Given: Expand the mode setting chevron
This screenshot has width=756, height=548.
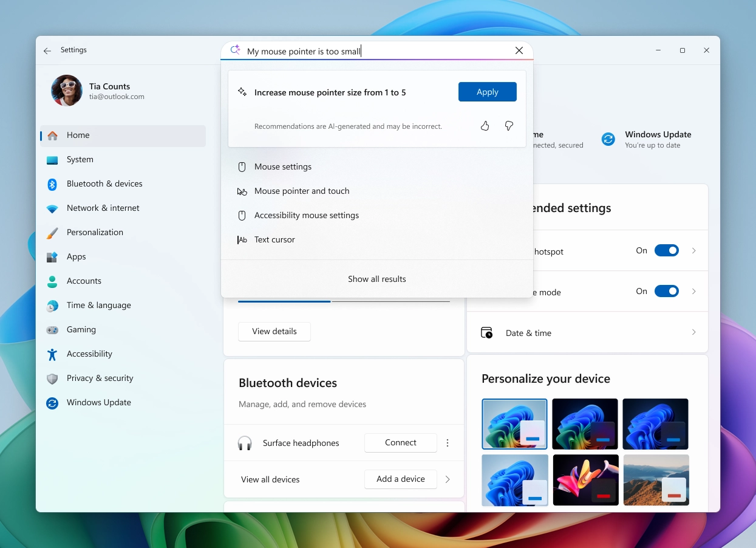Looking at the screenshot, I should pyautogui.click(x=694, y=292).
